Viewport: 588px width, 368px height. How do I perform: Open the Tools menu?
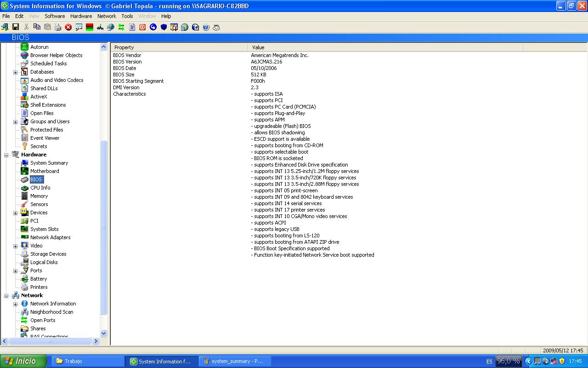(127, 16)
